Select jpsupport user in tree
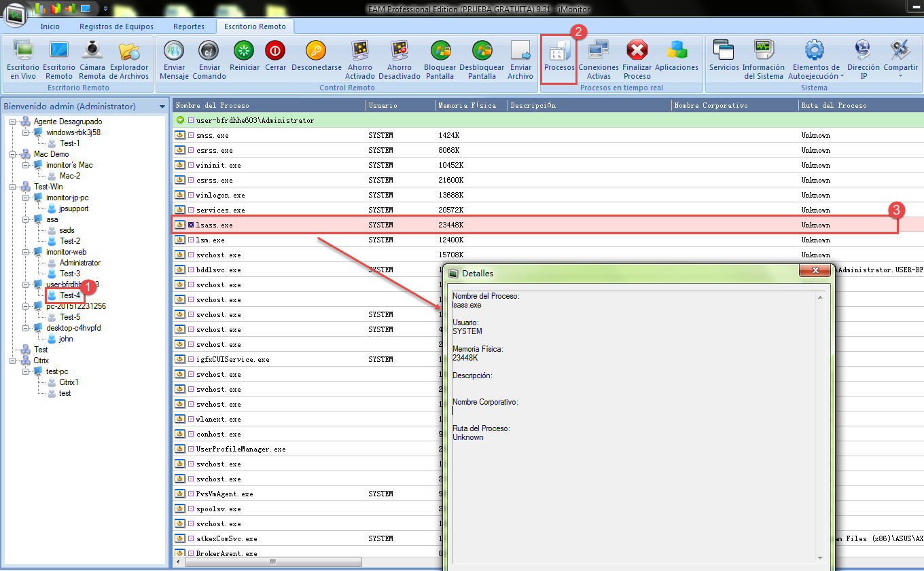 pos(73,208)
